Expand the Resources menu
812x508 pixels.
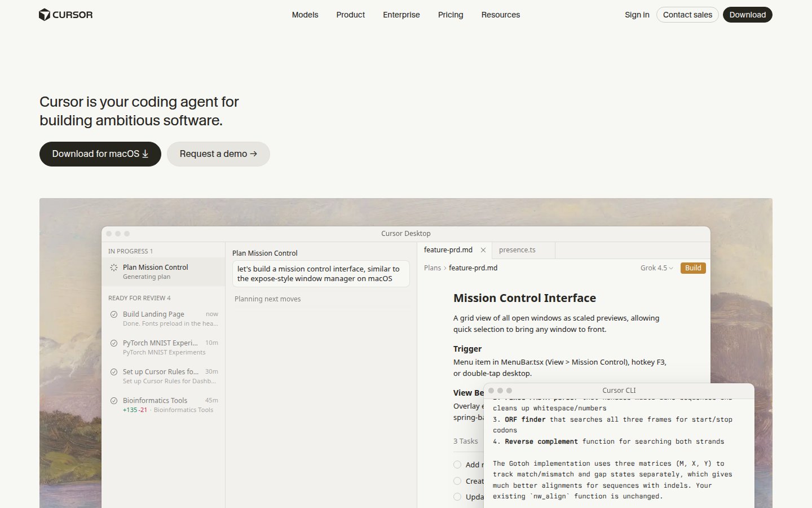point(501,15)
